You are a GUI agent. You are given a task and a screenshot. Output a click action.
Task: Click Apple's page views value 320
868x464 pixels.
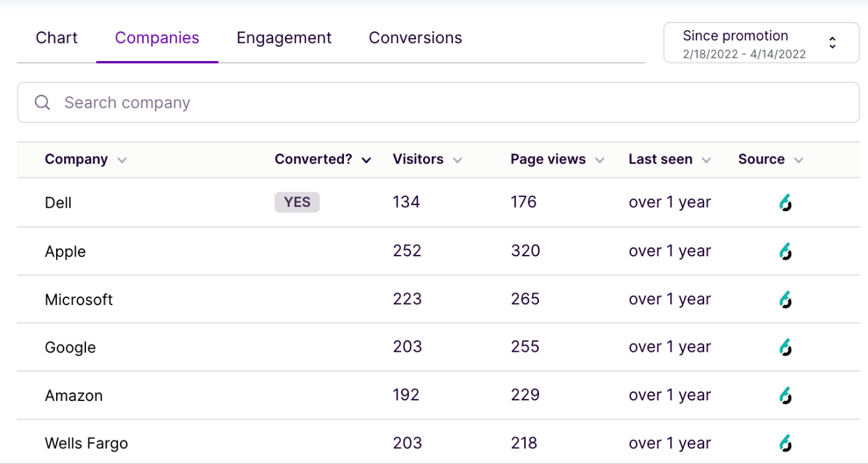(x=525, y=251)
